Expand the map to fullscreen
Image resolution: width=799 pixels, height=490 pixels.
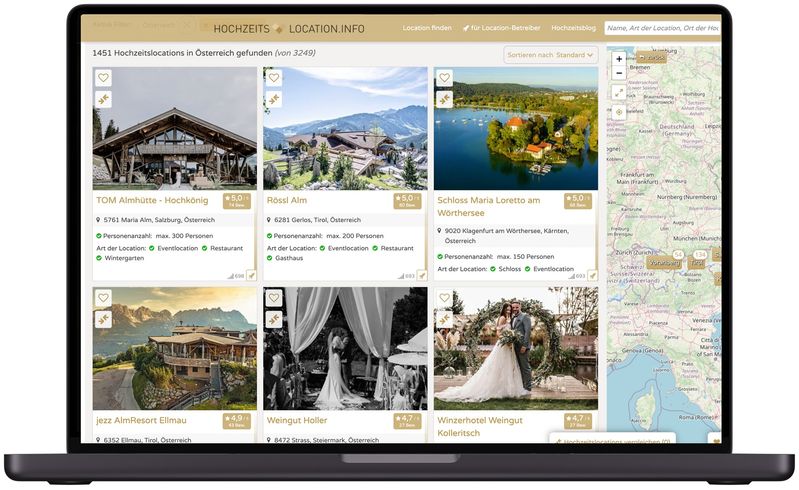(x=619, y=93)
